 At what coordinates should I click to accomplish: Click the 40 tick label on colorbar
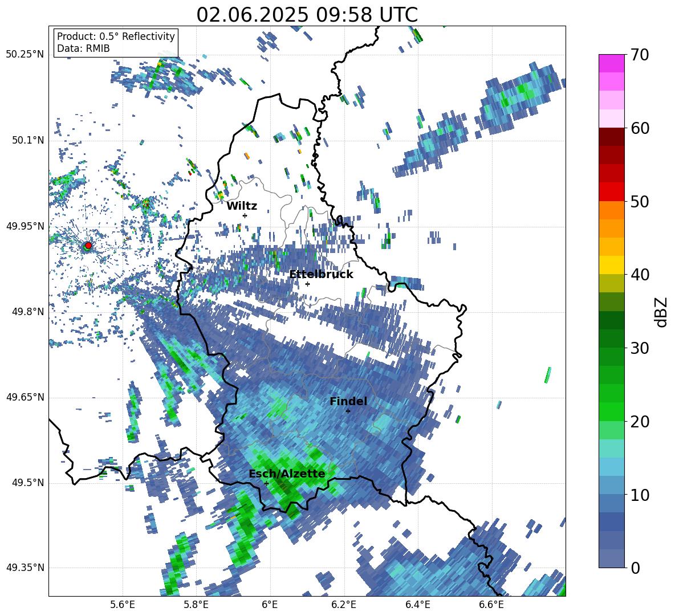click(640, 275)
